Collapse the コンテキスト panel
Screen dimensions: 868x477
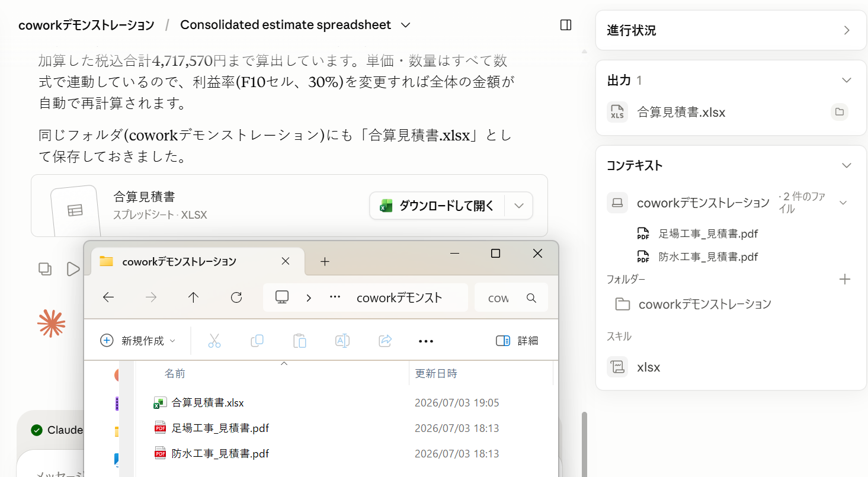(847, 165)
